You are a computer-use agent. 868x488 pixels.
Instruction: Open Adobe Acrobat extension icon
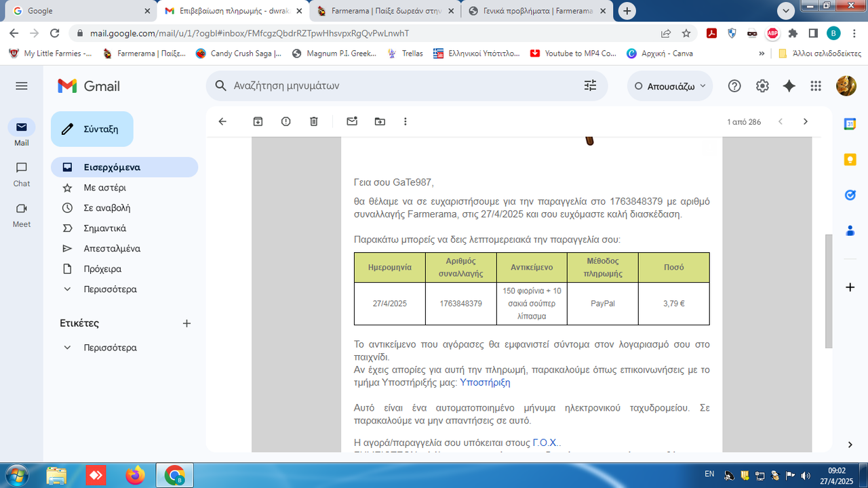coord(711,33)
